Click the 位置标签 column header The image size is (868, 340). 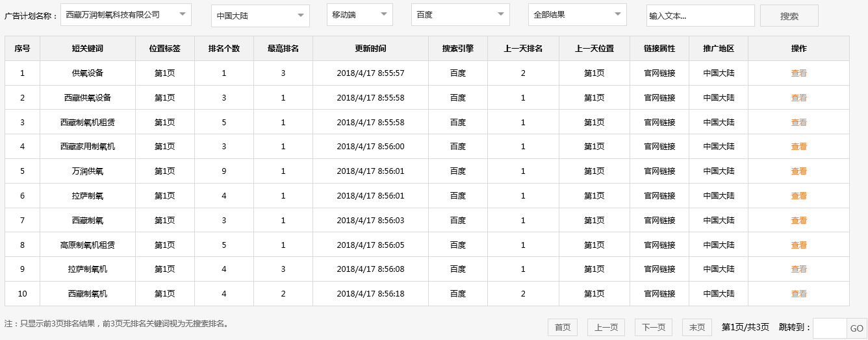pos(165,49)
